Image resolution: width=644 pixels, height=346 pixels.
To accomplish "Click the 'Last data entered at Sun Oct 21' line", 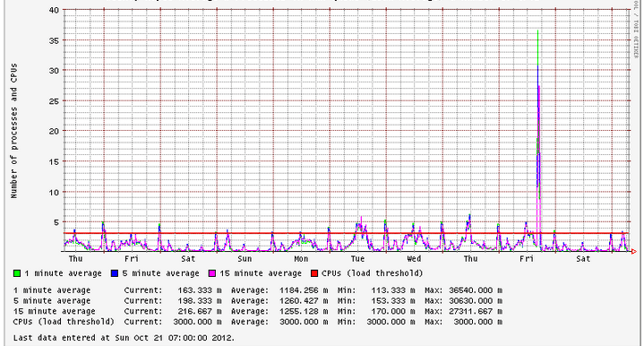I will click(124, 338).
